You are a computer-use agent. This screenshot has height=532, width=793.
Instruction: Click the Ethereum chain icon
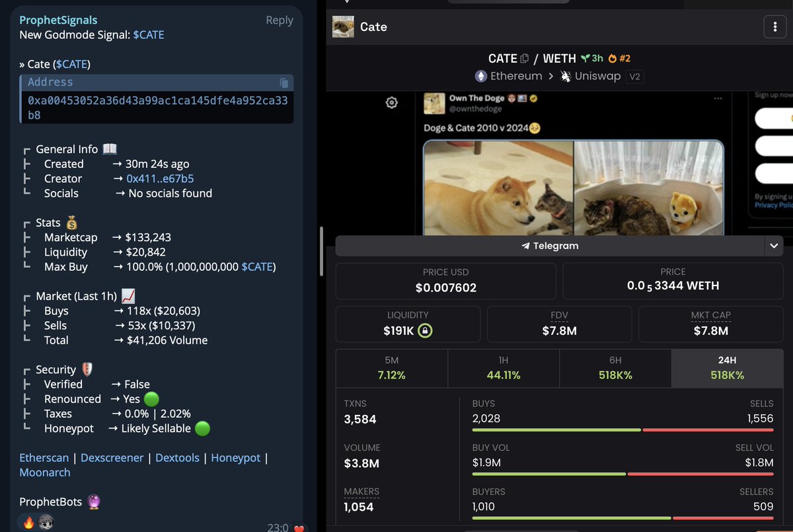(481, 76)
